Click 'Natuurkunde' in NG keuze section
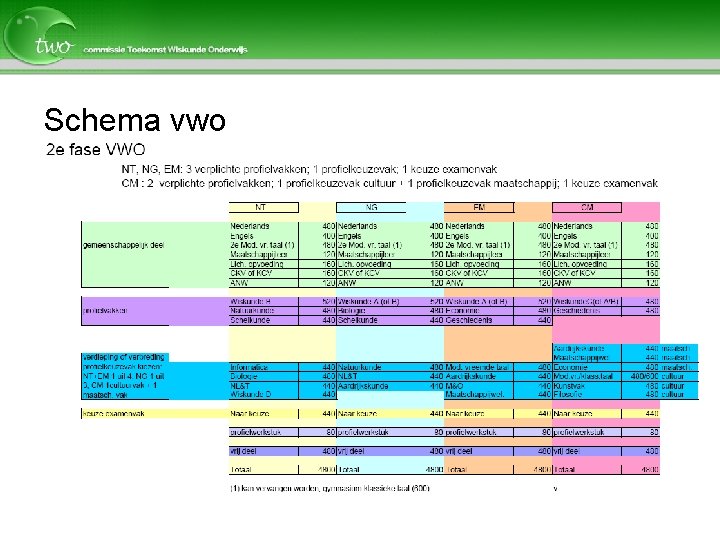This screenshot has width=720, height=540. point(360,367)
